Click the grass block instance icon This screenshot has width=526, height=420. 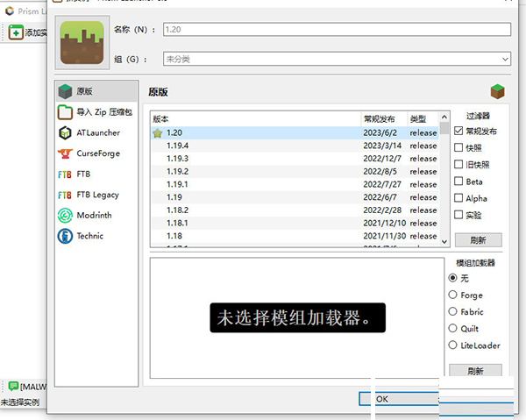(x=82, y=43)
